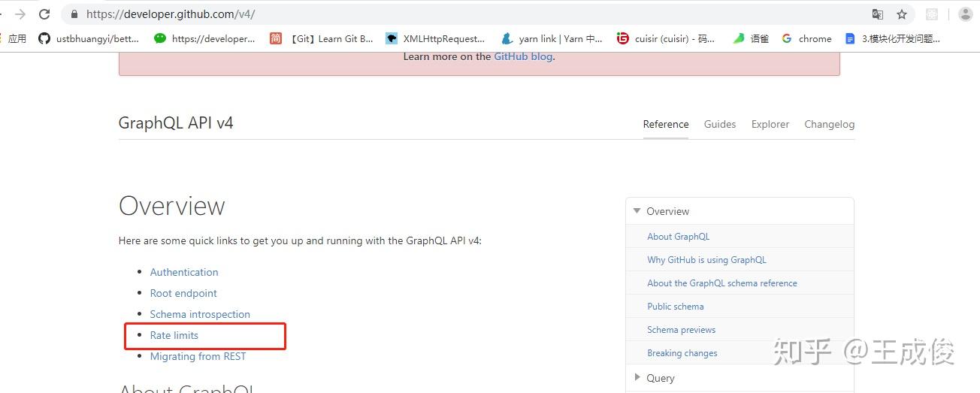Click the address bar URL field
The image size is (980, 393).
click(451, 14)
